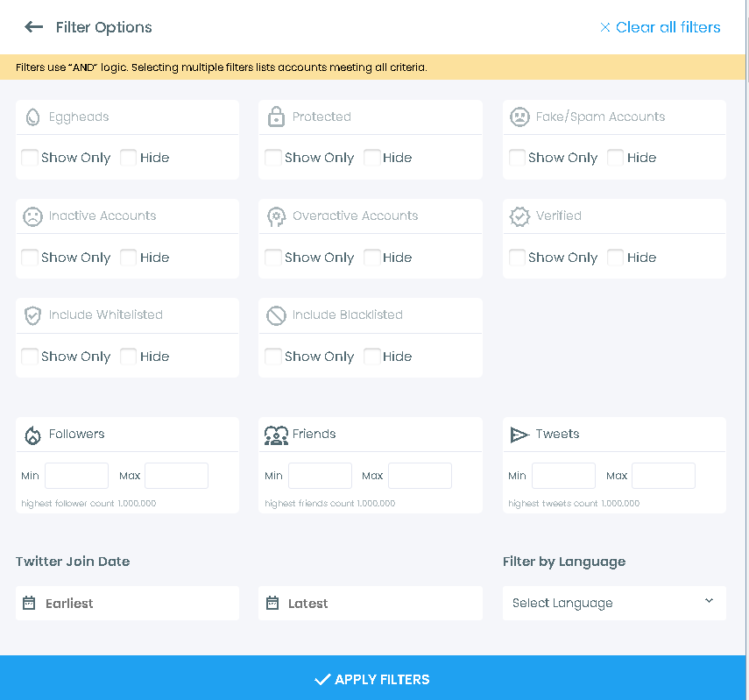Click the Verified checkmark icon
The image size is (749, 700).
(x=519, y=216)
